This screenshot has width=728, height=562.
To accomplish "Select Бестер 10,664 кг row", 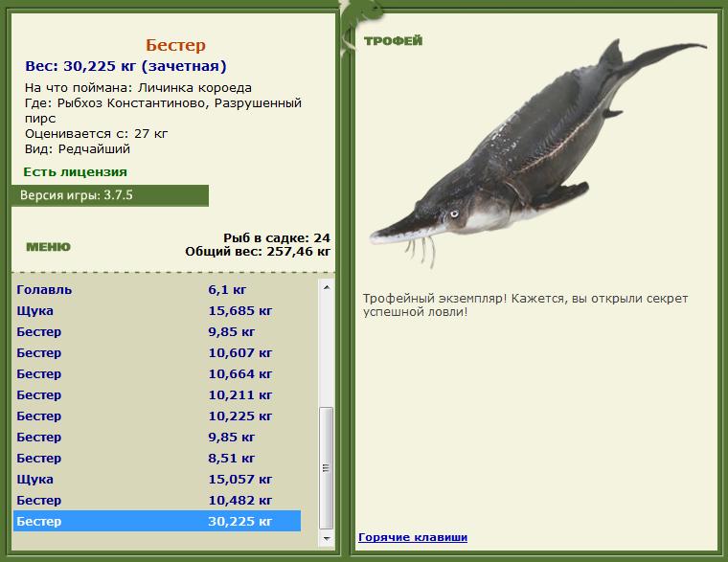I will [x=157, y=373].
